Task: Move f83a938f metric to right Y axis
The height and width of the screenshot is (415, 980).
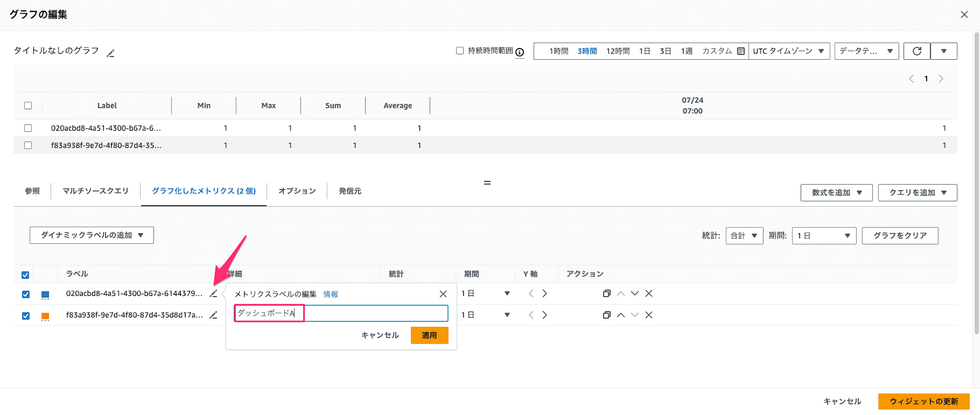Action: coord(544,315)
